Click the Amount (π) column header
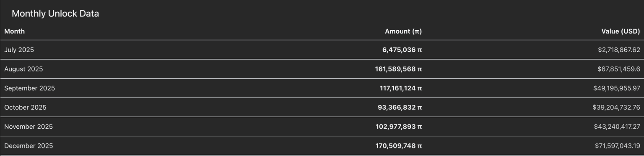Screen dimensions: 644x156 click(x=403, y=31)
